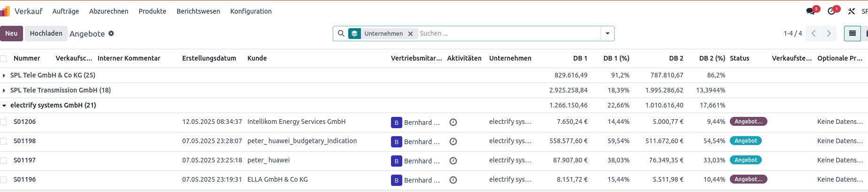The image size is (868, 192).
Task: Click Keine Datens... cell in row S01198
Action: [840, 141]
